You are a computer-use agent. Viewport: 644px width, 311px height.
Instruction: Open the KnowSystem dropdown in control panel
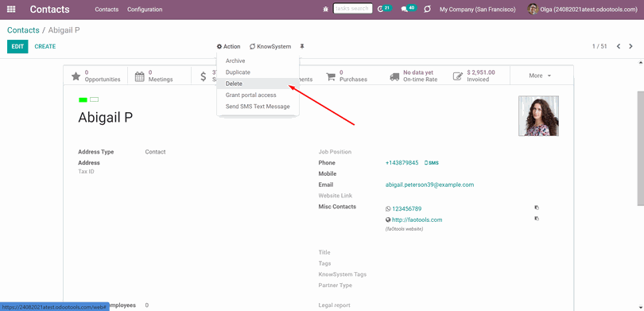coord(270,46)
